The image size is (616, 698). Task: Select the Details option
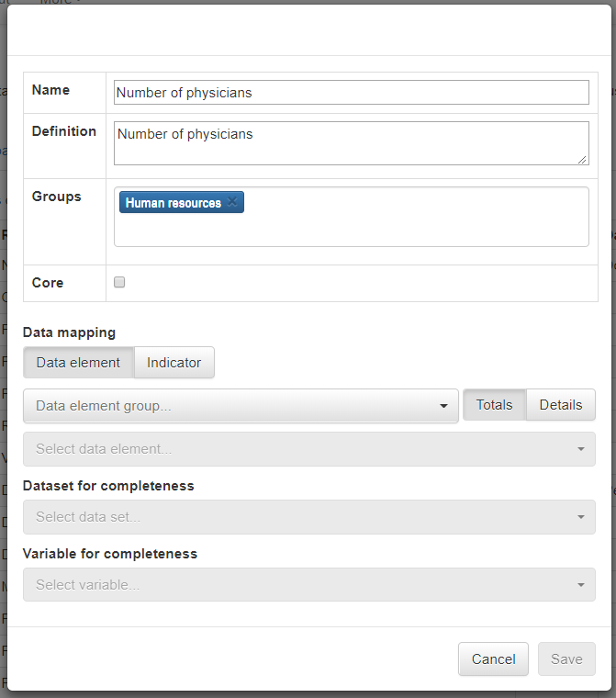pyautogui.click(x=561, y=405)
